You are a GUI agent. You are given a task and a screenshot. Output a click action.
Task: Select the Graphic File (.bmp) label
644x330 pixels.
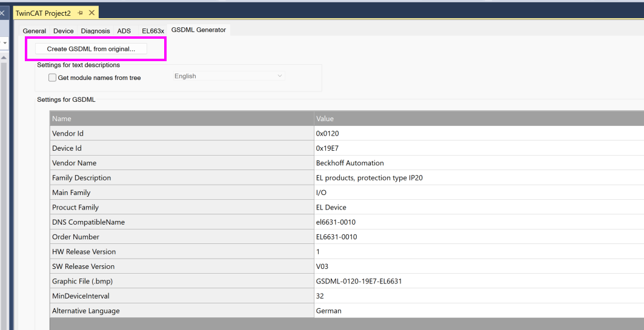[182, 281]
